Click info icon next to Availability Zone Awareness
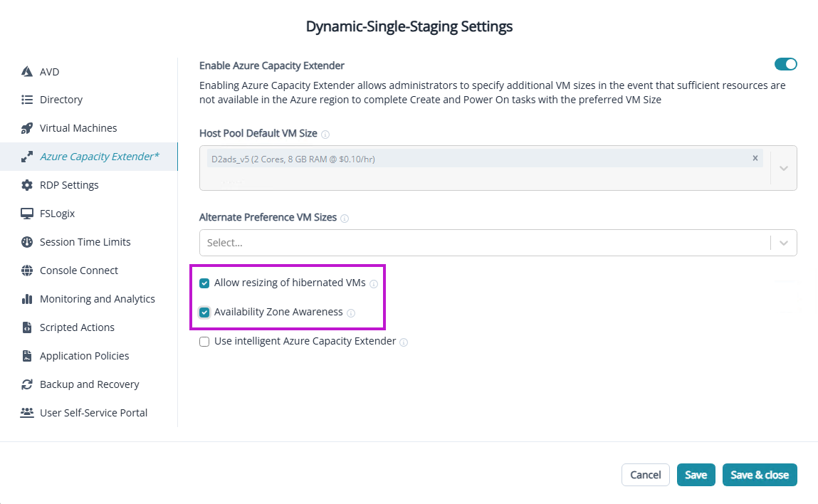Viewport: 818px width, 504px height. (351, 313)
